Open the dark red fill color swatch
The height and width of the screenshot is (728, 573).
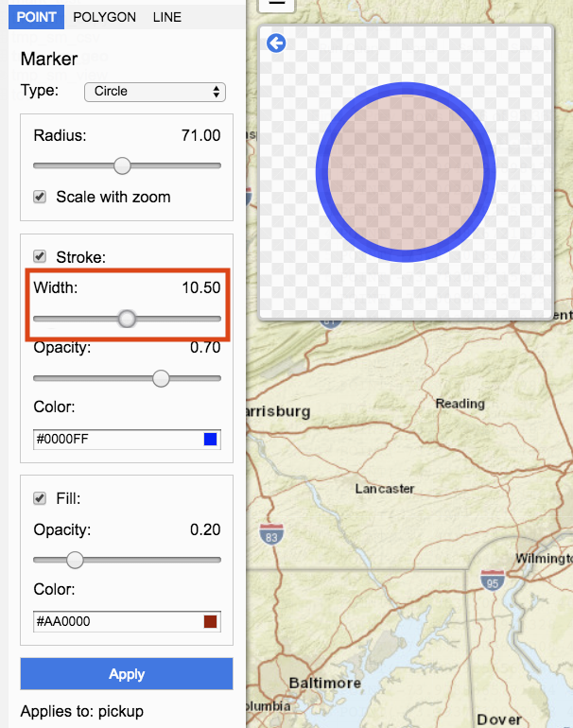pyautogui.click(x=210, y=622)
